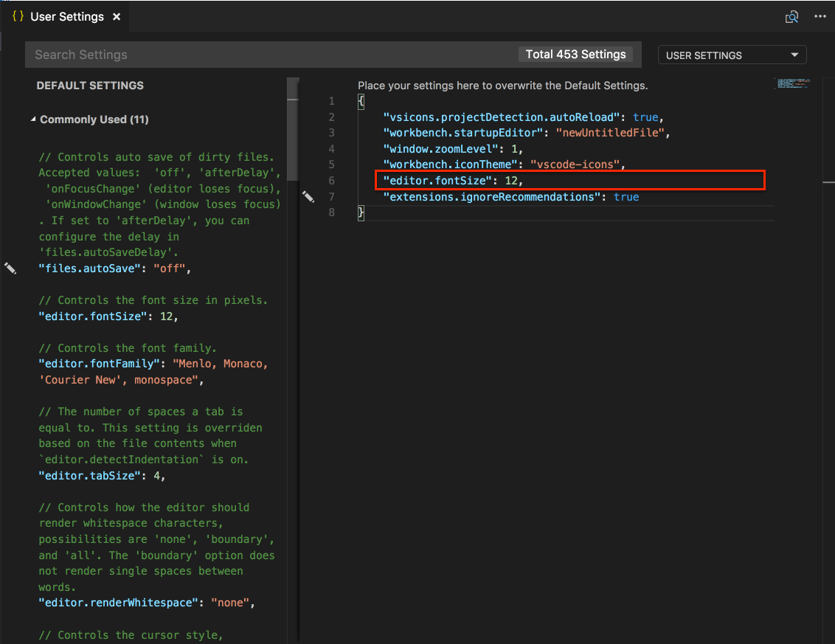The height and width of the screenshot is (644, 835).
Task: Click the closing brace on line 8
Action: [x=361, y=212]
